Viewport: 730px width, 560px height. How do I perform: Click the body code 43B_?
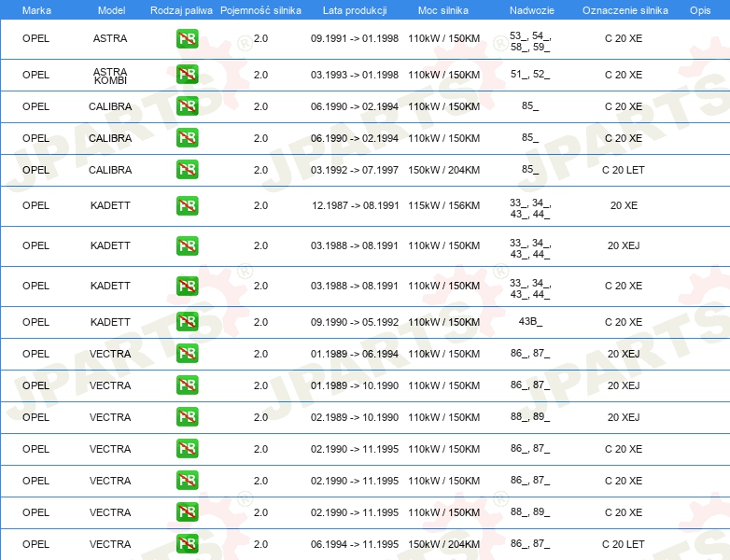click(530, 321)
